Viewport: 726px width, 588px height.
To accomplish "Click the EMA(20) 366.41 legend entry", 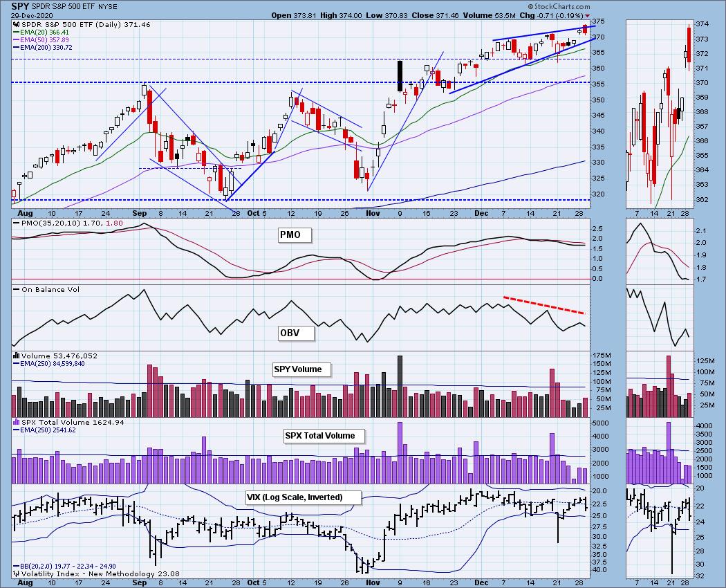I will tap(41, 33).
